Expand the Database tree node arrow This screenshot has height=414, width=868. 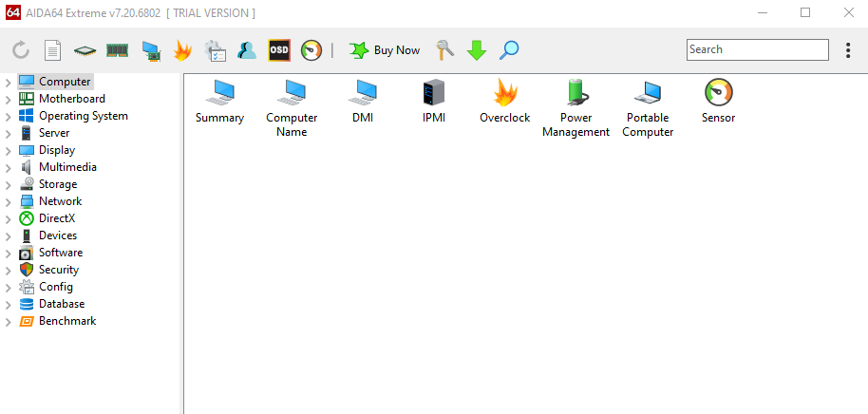8,306
